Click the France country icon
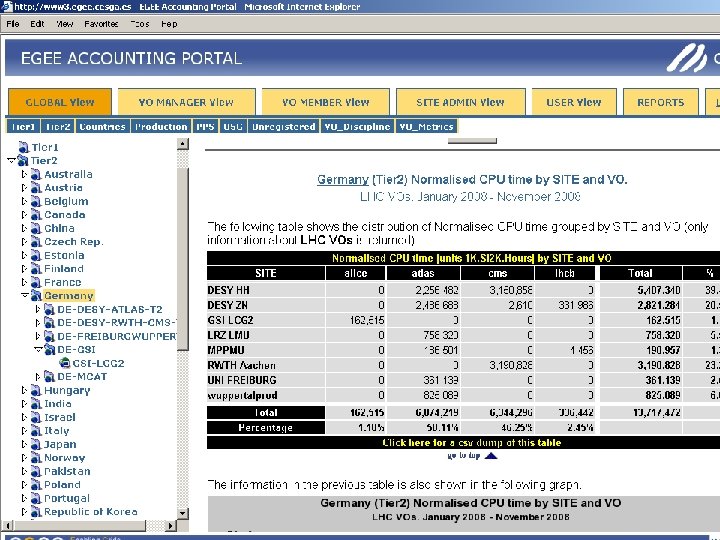This screenshot has width=720, height=540. coord(36,282)
